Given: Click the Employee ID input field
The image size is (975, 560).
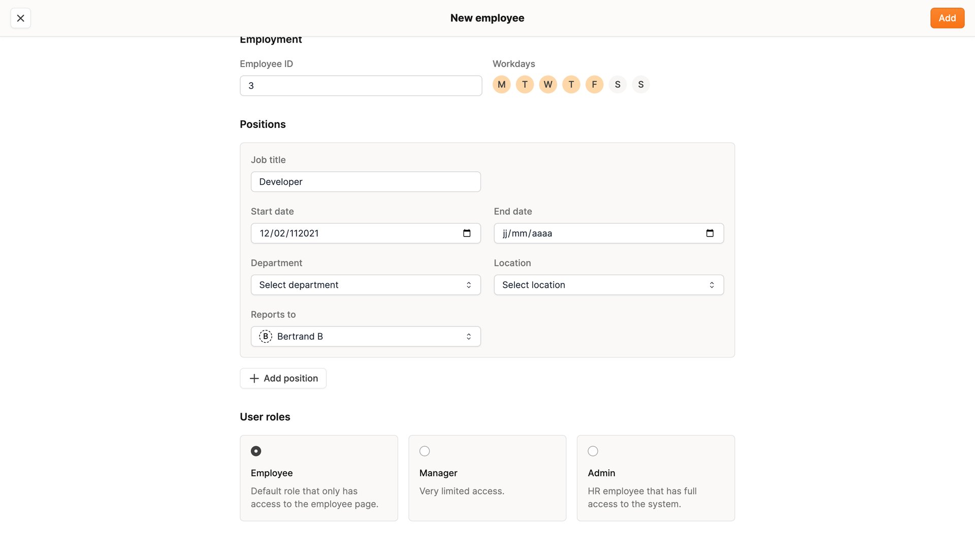Looking at the screenshot, I should [x=361, y=85].
